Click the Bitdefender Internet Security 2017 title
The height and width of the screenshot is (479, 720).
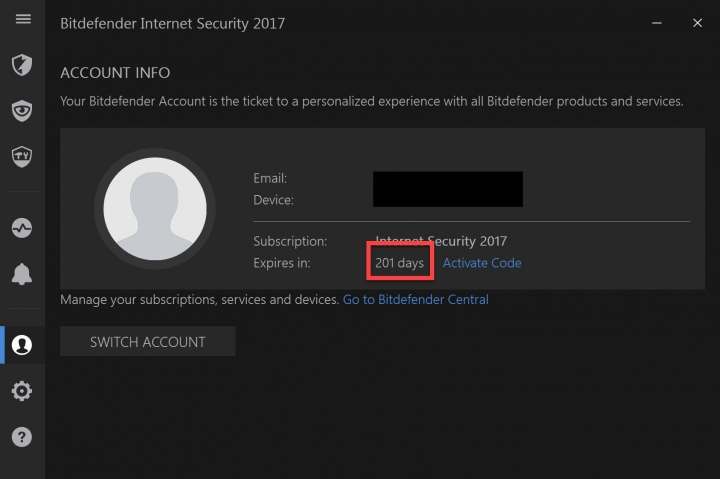click(x=173, y=23)
